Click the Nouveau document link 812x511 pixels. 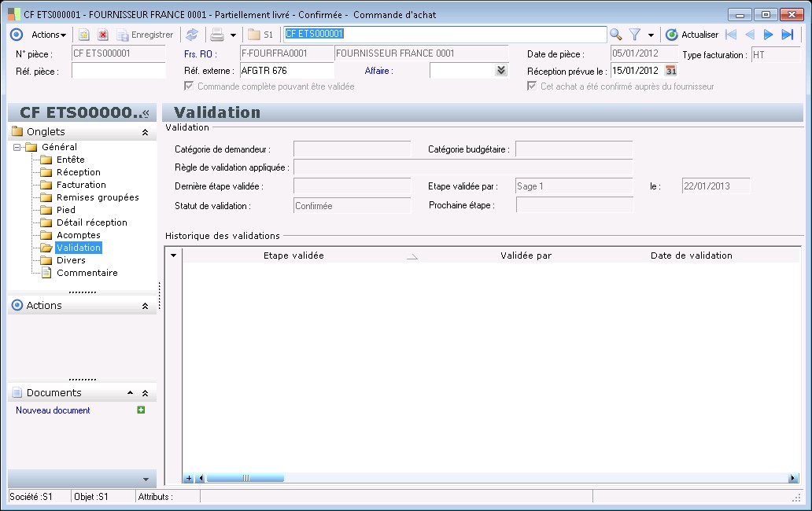[x=53, y=410]
